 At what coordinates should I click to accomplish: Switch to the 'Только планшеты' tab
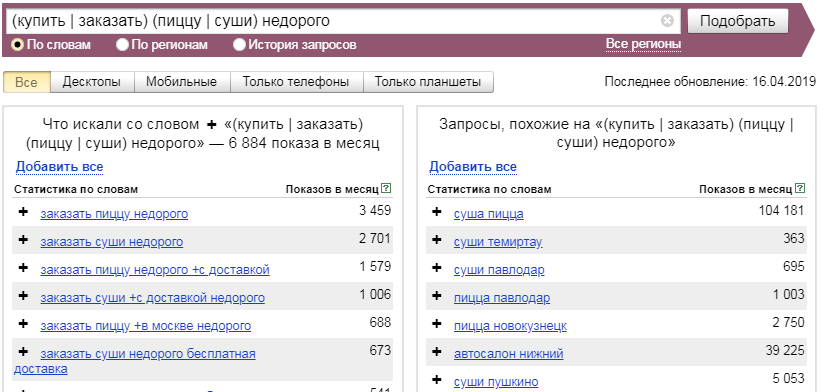pos(428,82)
